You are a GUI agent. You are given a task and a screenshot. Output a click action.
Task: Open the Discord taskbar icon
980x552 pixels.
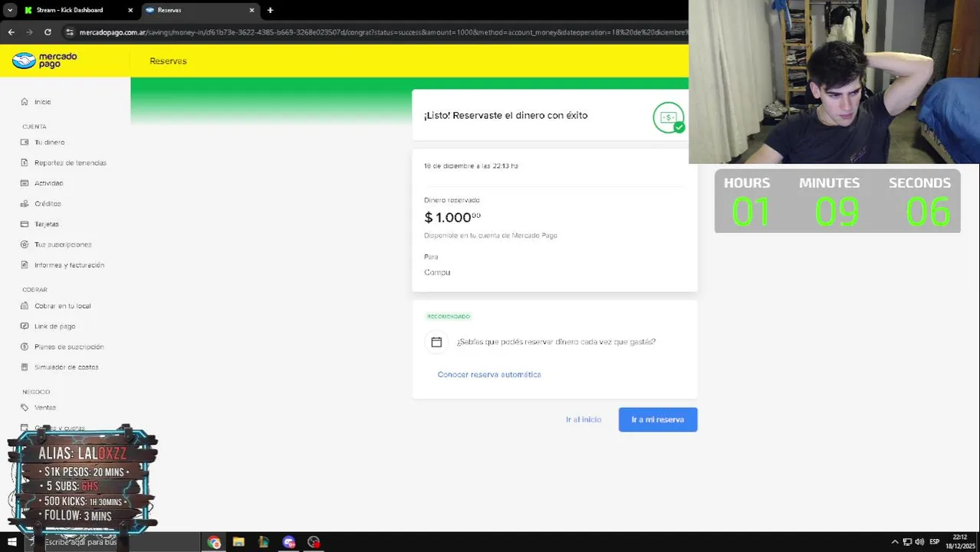pos(288,542)
